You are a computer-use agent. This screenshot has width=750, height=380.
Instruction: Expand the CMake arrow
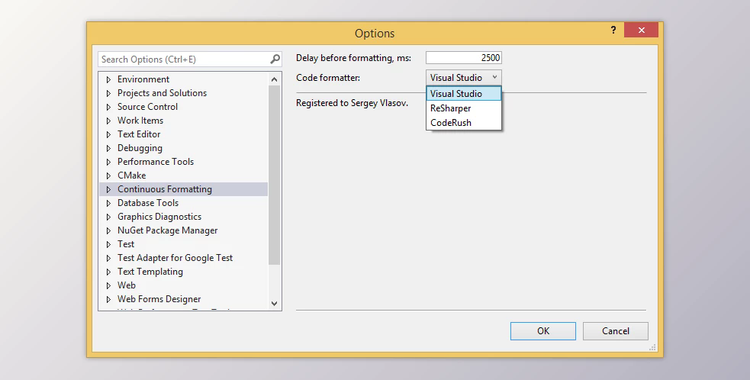(109, 176)
